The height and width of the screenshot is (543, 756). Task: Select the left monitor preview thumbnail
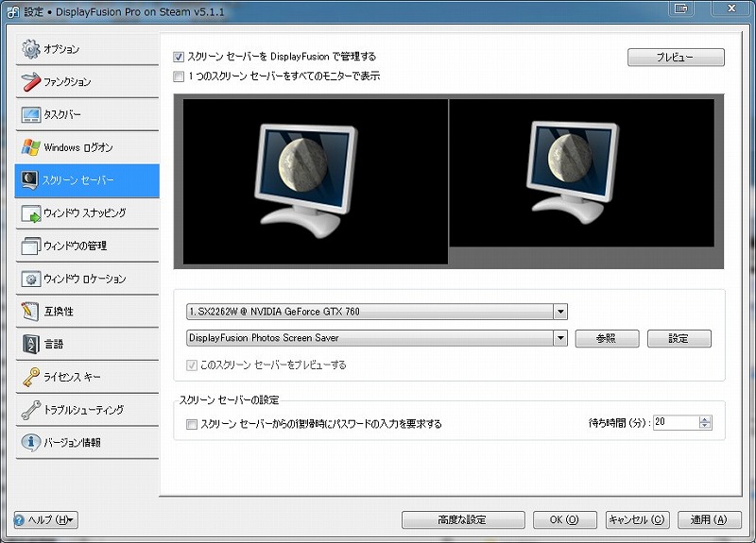316,181
